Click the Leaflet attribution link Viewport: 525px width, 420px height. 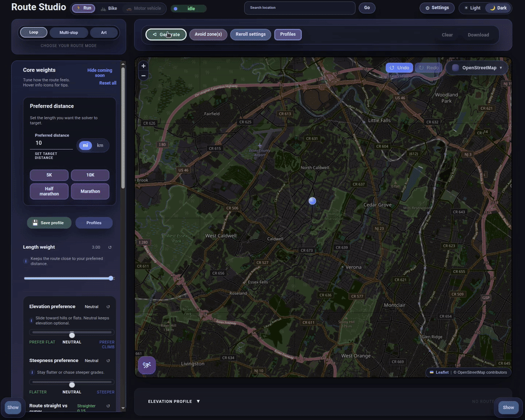click(442, 372)
